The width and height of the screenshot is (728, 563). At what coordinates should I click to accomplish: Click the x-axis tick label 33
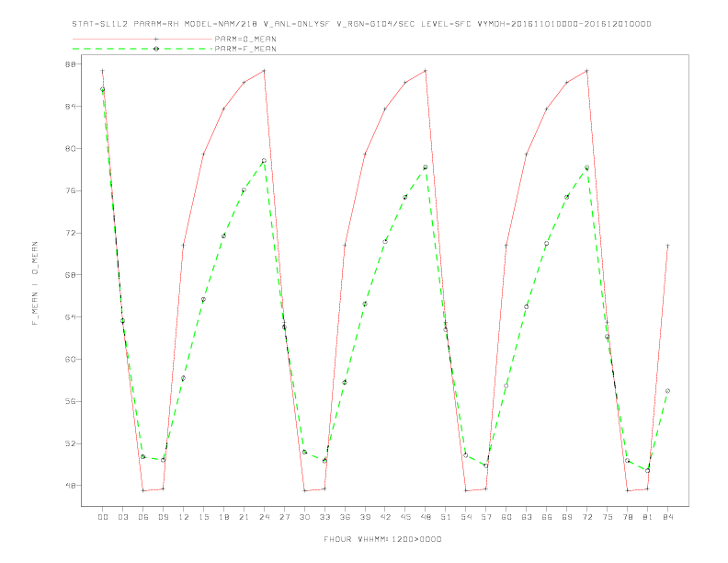pos(324,517)
